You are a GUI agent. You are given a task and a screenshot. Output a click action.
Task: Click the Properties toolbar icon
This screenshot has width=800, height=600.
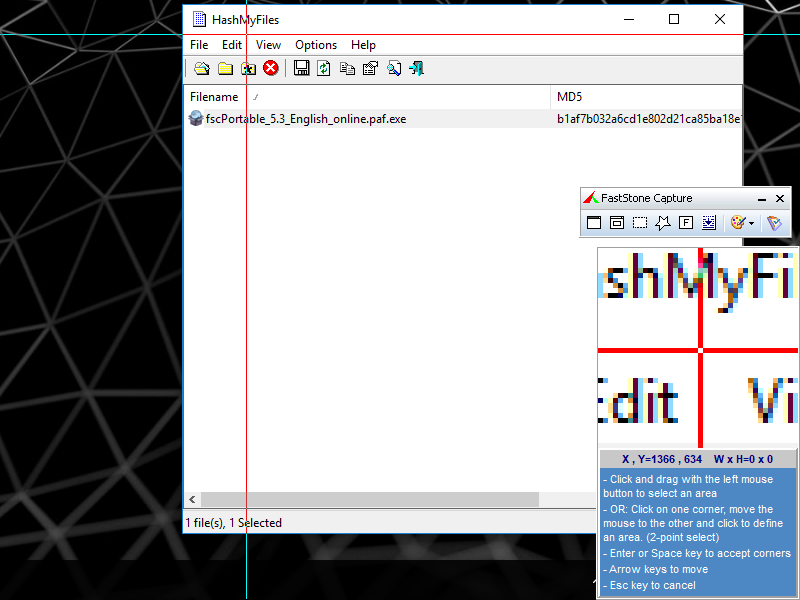point(370,68)
